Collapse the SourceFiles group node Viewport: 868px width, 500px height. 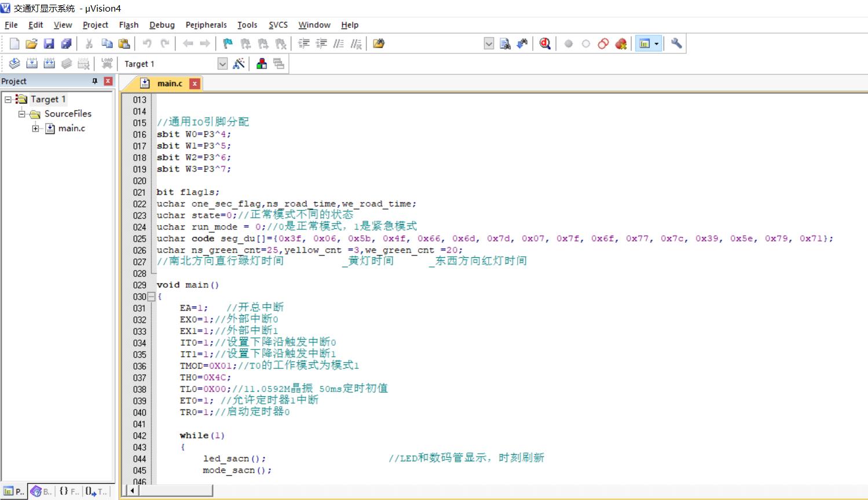[x=22, y=114]
